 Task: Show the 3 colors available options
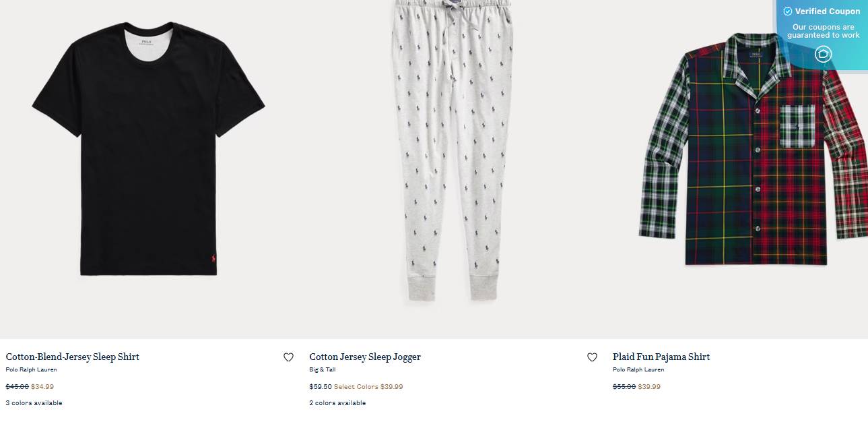point(34,403)
